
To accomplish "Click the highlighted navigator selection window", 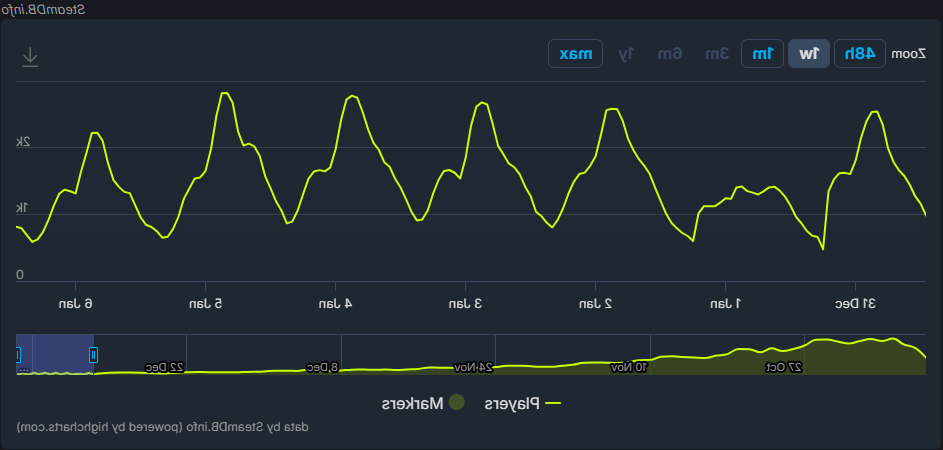I will click(55, 354).
